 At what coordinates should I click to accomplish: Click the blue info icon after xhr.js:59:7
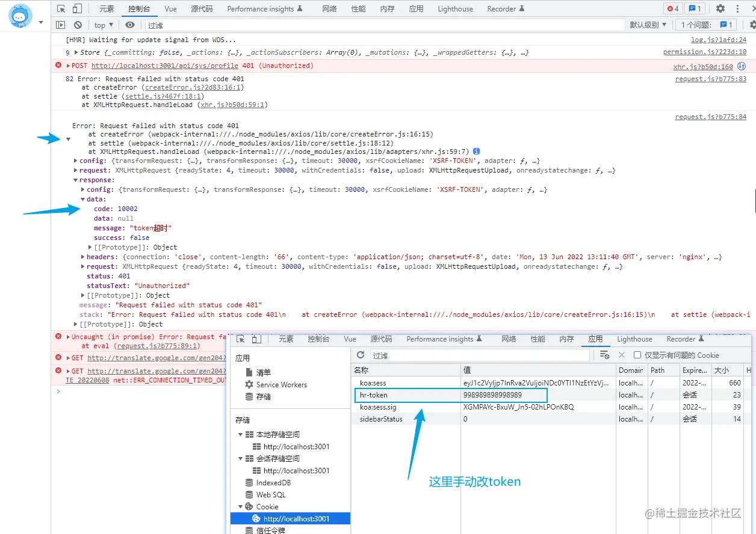click(476, 152)
